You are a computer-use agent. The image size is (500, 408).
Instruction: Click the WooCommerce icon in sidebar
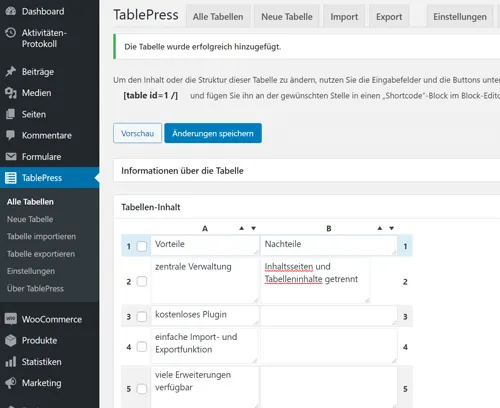(x=11, y=319)
